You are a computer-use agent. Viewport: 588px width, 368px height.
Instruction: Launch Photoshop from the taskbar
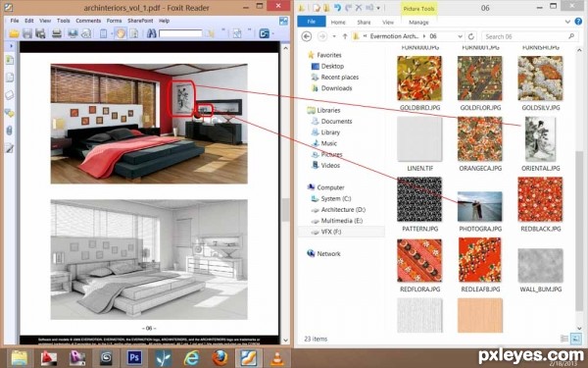tap(134, 357)
